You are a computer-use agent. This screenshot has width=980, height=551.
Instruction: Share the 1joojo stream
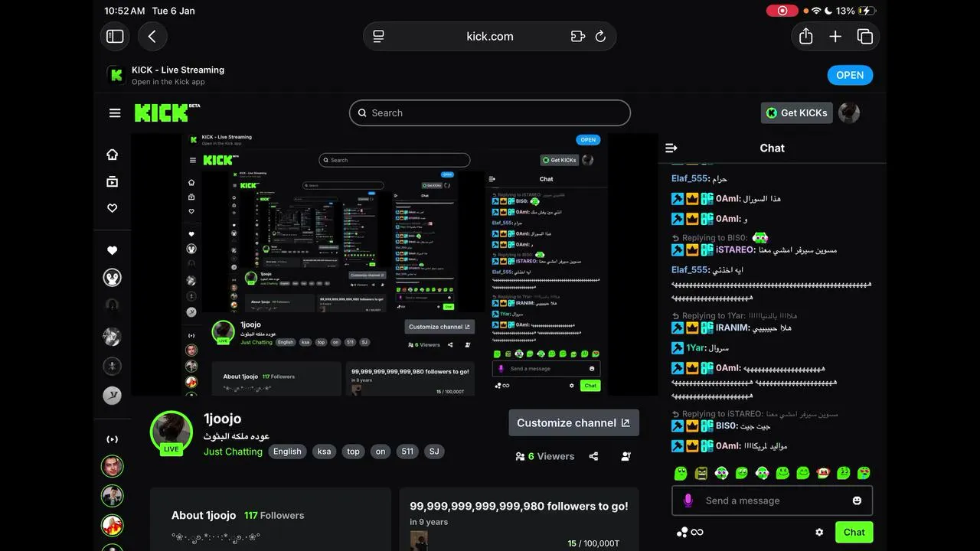coord(593,456)
